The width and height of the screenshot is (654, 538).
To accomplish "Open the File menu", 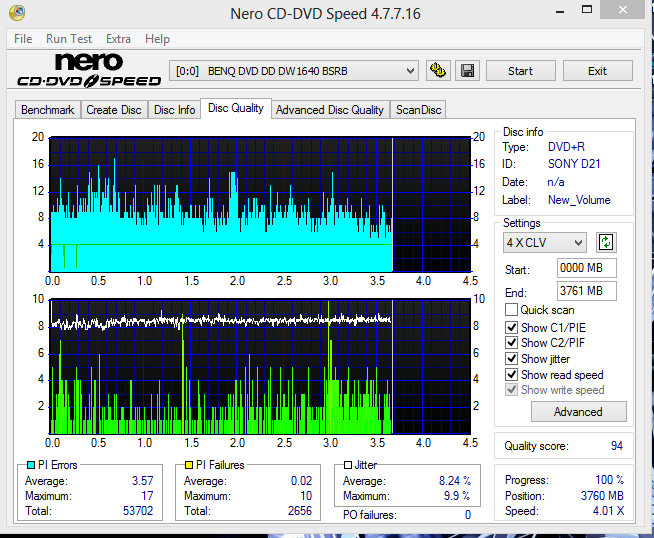I will tap(23, 39).
